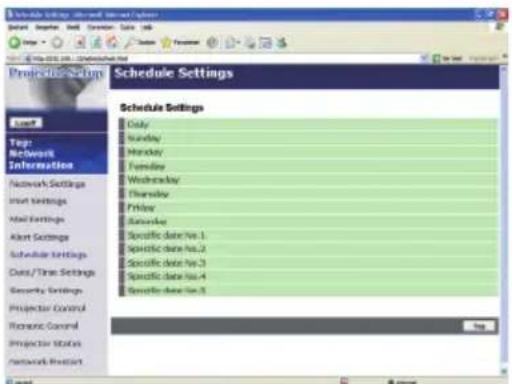Open the Extra menu

pos(127,27)
